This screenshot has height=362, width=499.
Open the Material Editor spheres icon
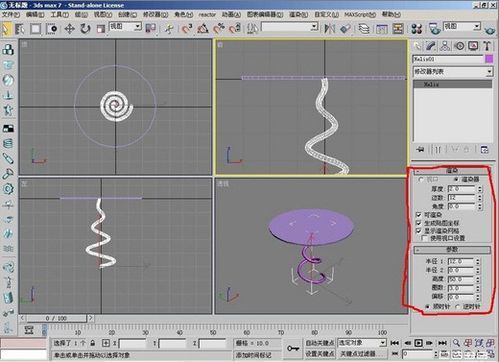coord(417,29)
